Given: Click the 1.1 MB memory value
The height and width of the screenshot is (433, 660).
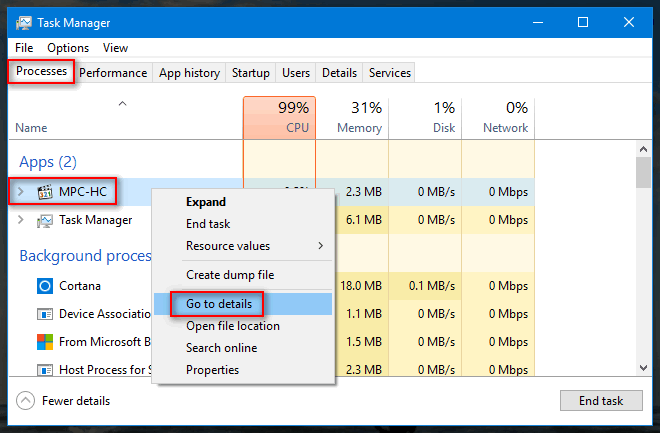Looking at the screenshot, I should tap(364, 314).
